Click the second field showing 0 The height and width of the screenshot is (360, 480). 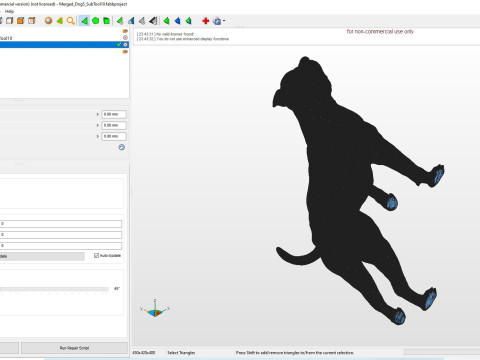click(x=61, y=235)
